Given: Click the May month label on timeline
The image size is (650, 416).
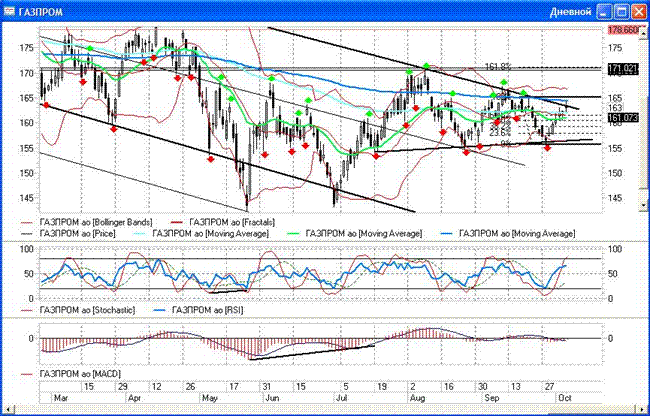Looking at the screenshot, I should coord(209,398).
